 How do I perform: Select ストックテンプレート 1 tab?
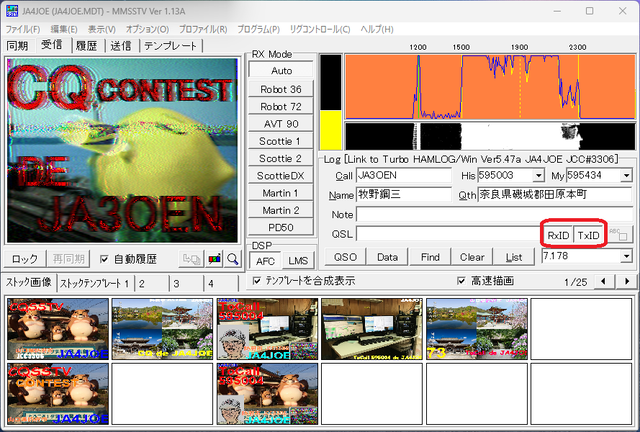click(95, 283)
